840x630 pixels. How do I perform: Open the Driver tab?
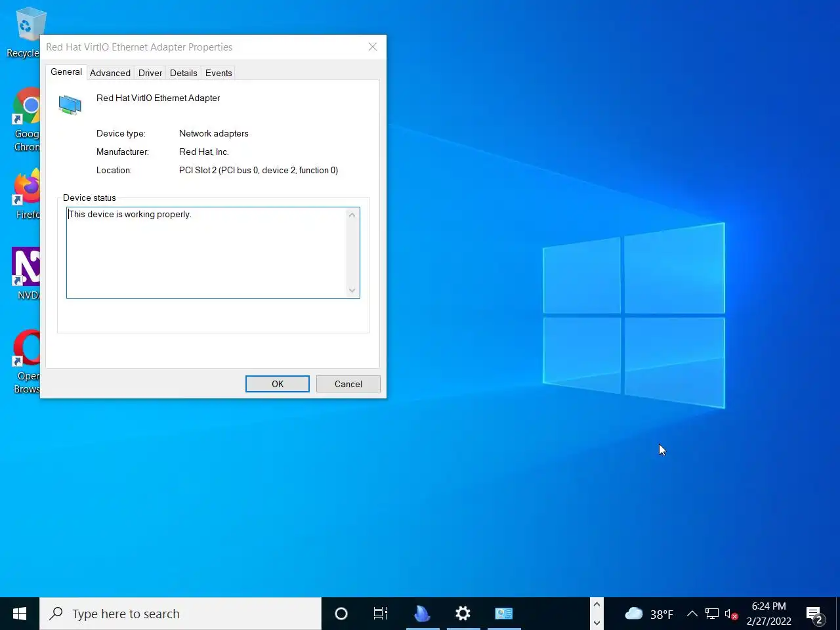(150, 73)
